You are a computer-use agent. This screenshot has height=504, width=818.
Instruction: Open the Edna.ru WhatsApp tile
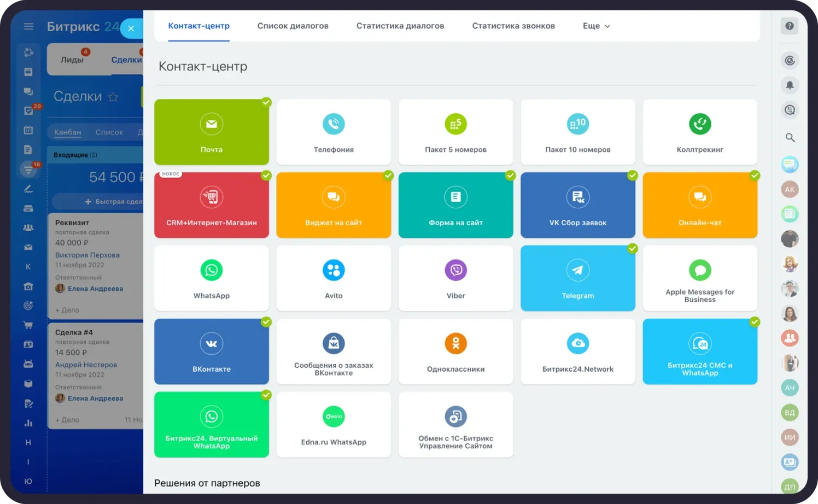(334, 425)
